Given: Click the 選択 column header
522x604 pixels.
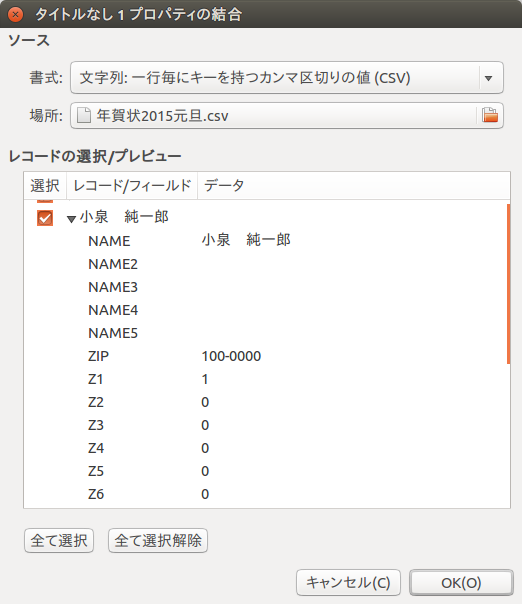Looking at the screenshot, I should coord(45,186).
